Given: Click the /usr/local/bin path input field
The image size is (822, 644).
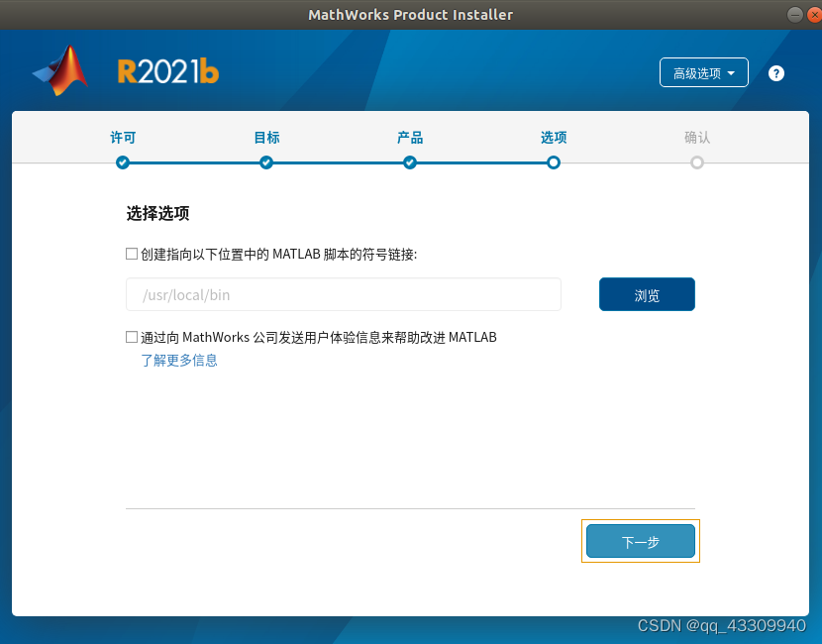Looking at the screenshot, I should pos(343,294).
